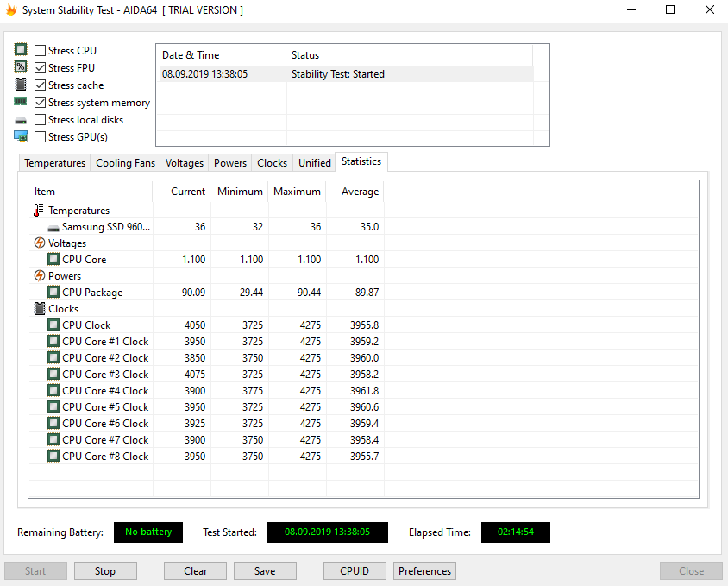Click the Average column header
Screen dimensions: 728x586
[x=355, y=192]
